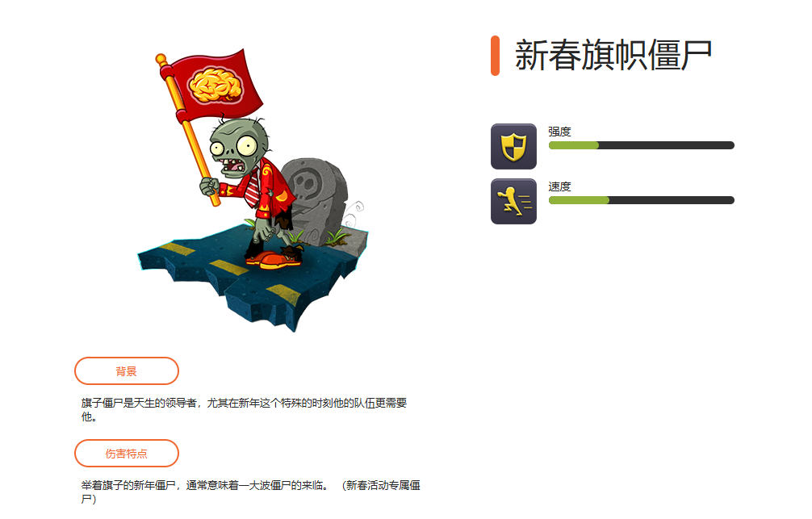Image resolution: width=812 pixels, height=519 pixels.
Task: Click the 速度 label
Action: pos(559,186)
